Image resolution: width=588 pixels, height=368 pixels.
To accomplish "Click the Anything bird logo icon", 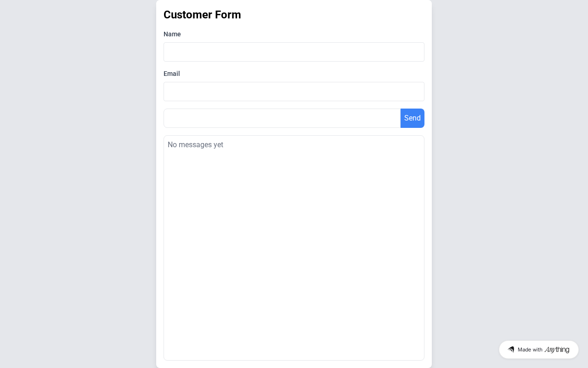I will pos(511,350).
